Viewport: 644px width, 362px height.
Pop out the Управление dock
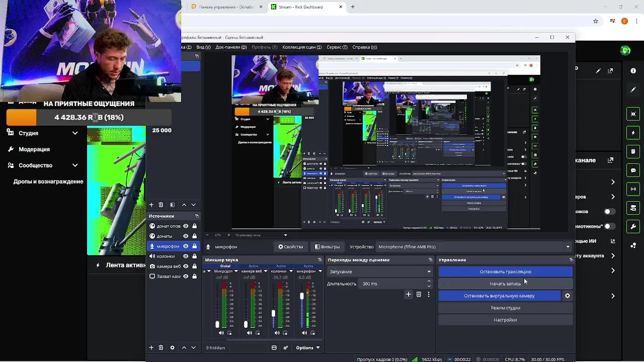pyautogui.click(x=571, y=260)
